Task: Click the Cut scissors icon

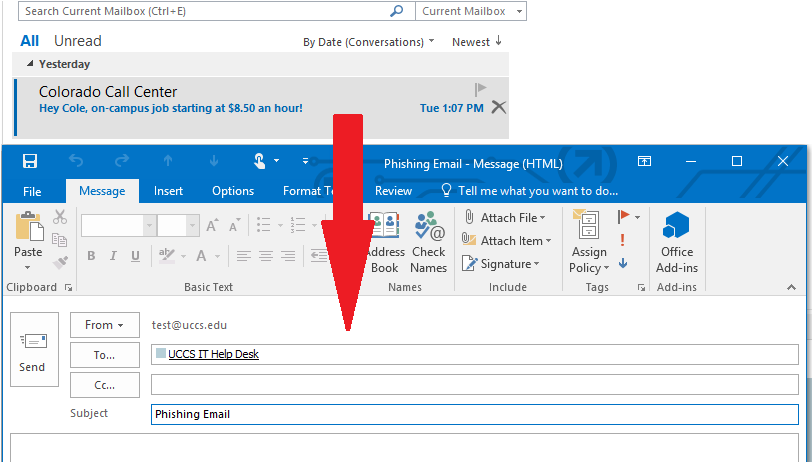Action: coord(60,217)
